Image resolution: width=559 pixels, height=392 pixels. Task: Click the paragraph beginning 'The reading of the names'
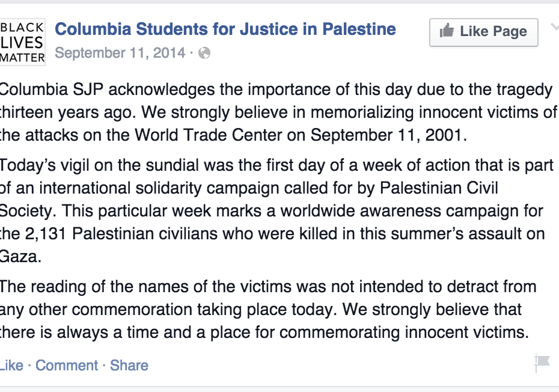tap(268, 309)
